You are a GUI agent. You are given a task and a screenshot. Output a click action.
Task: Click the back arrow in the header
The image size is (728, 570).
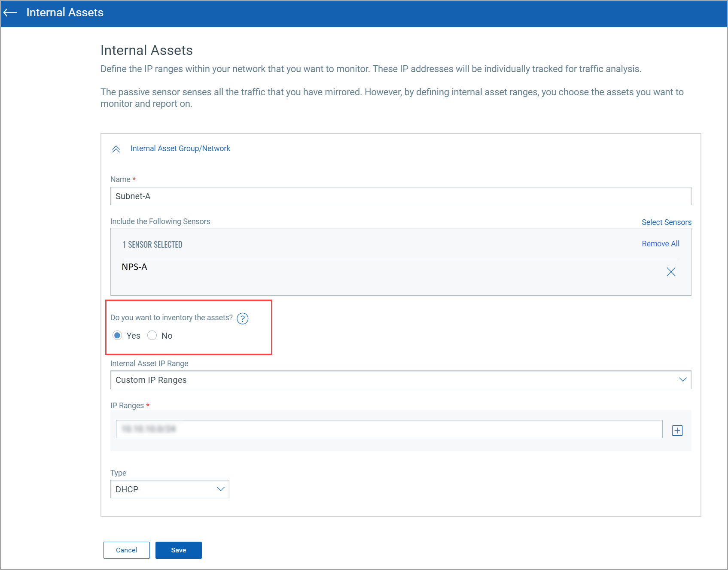[x=10, y=13]
